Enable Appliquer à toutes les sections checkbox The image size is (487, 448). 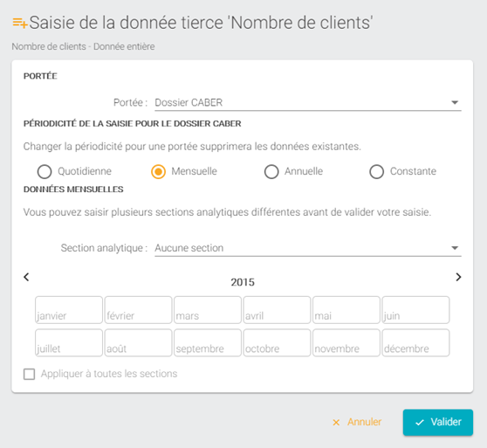coord(29,374)
